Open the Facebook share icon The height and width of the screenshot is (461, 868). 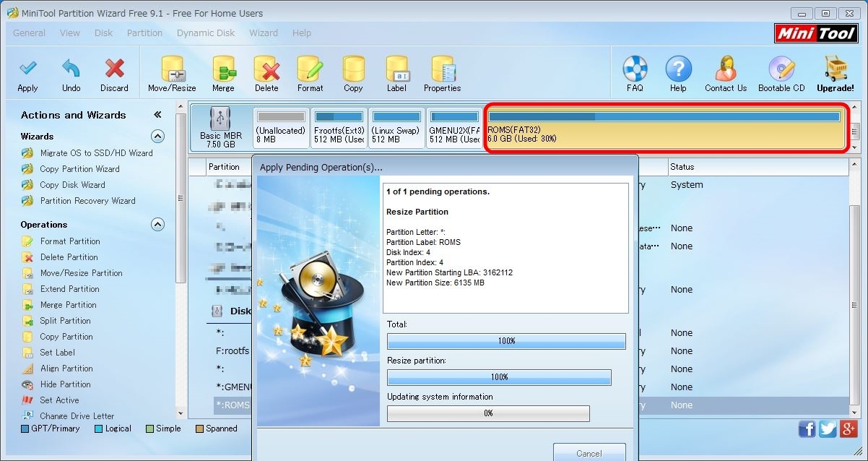tap(807, 428)
